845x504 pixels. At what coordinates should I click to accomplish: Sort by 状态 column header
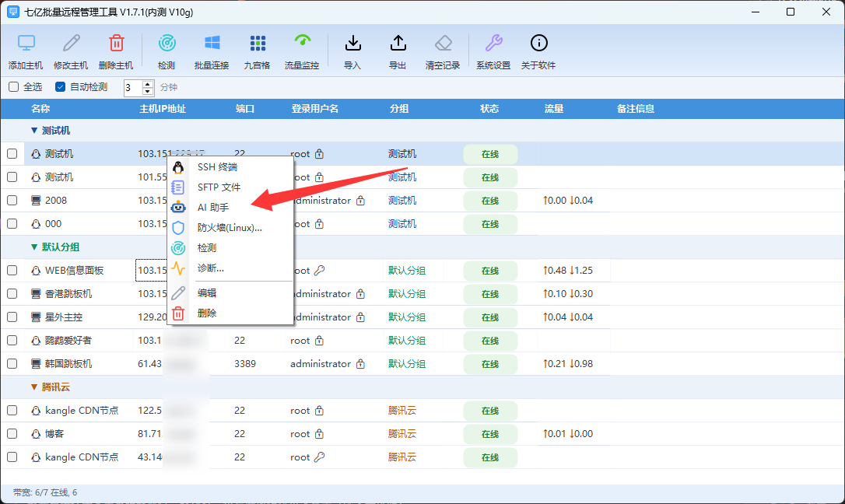pyautogui.click(x=489, y=109)
